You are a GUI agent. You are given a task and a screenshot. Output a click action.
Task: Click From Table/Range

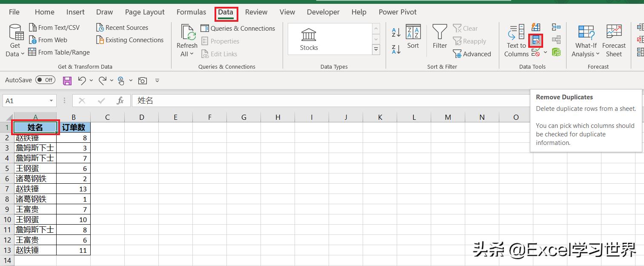[x=59, y=52]
